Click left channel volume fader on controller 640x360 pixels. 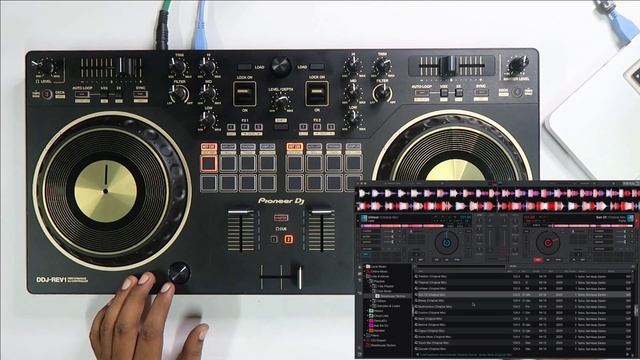click(240, 212)
